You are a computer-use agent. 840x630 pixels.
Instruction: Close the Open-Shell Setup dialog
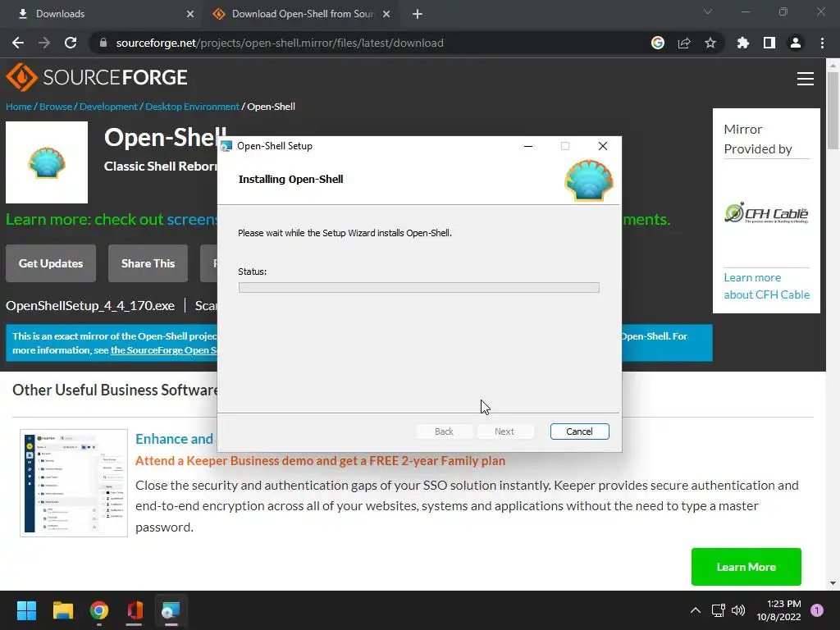click(x=603, y=146)
